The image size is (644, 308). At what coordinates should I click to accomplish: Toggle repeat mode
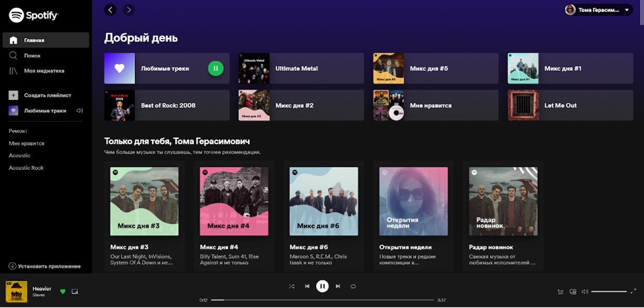(x=353, y=286)
